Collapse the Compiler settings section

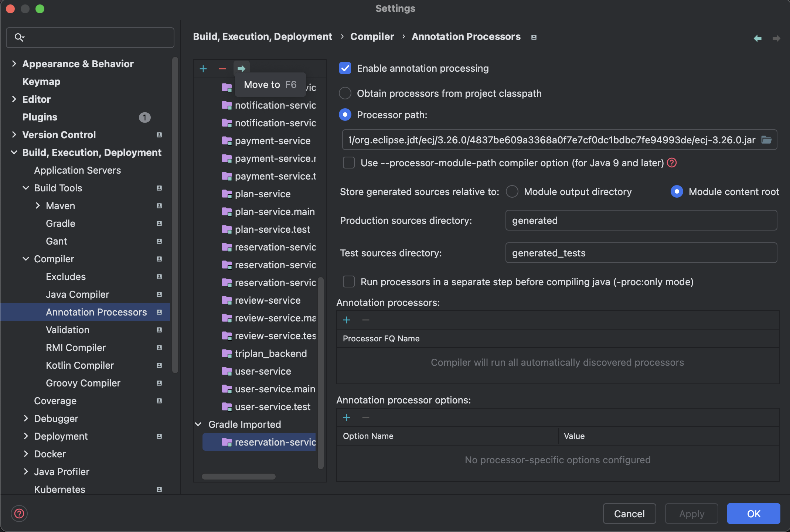[26, 259]
